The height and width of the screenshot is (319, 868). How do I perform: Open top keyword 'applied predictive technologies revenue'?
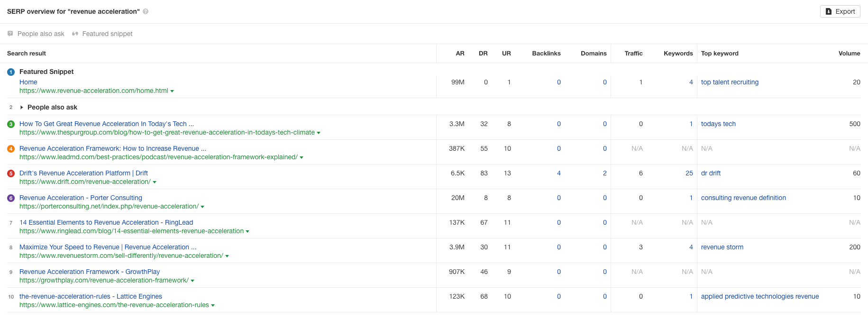coord(760,296)
